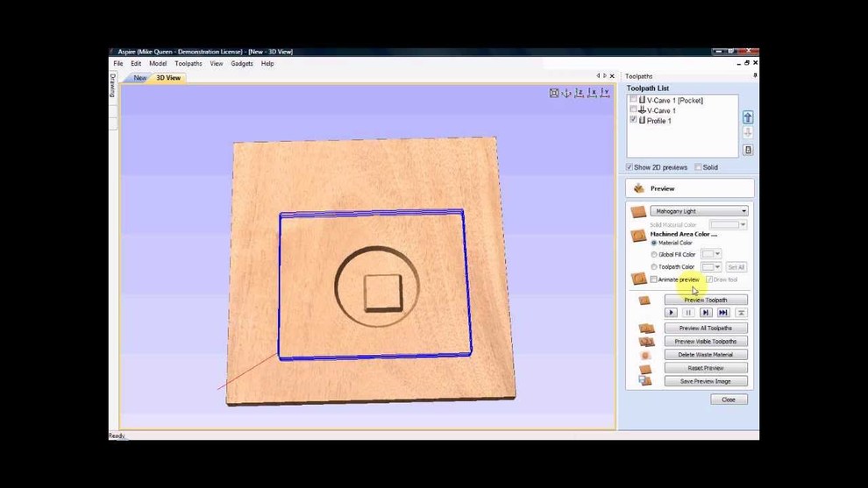
Task: Click the Reset Preview button
Action: [705, 368]
